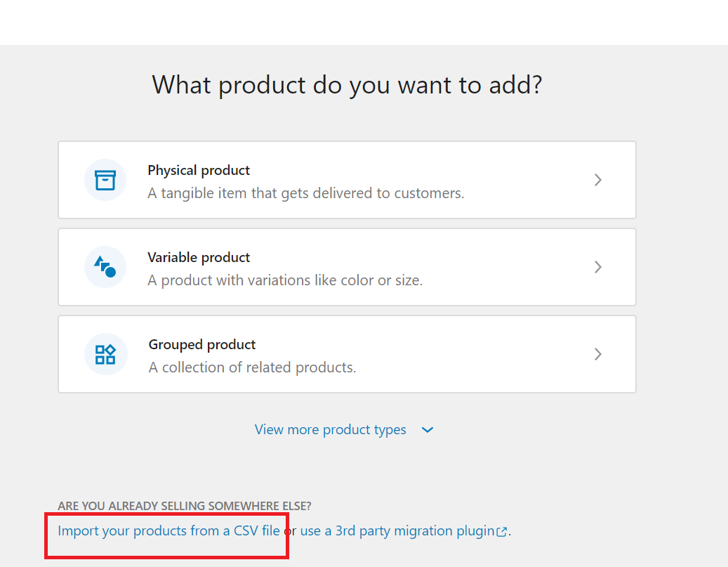Click the chevron beside View more product types
This screenshot has height=567, width=728.
(427, 429)
